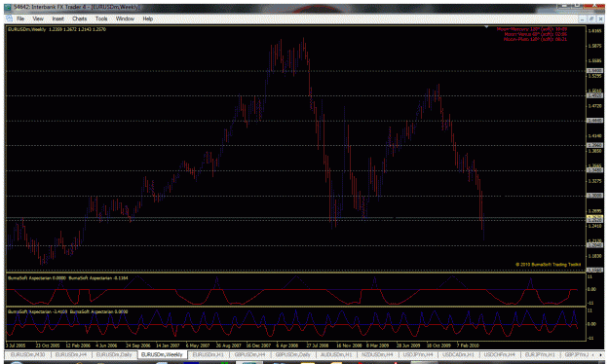Image resolution: width=609 pixels, height=364 pixels.
Task: Open the Help menu
Action: pos(147,18)
